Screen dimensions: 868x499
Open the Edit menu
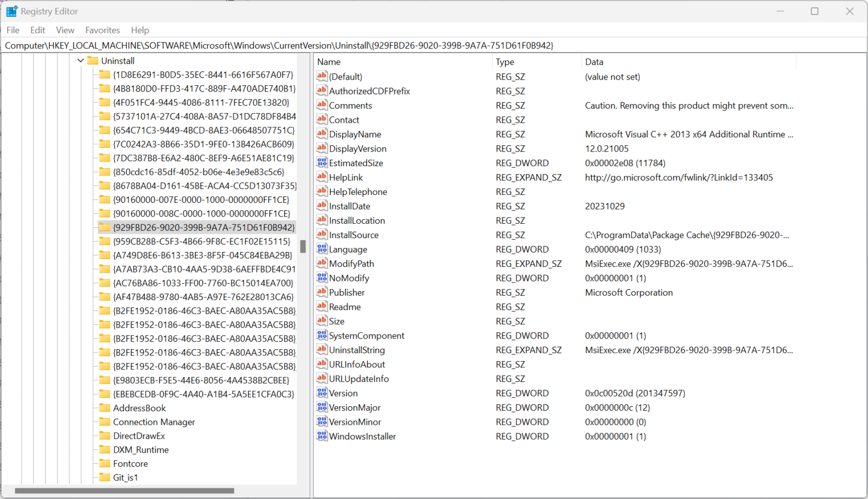(x=38, y=30)
